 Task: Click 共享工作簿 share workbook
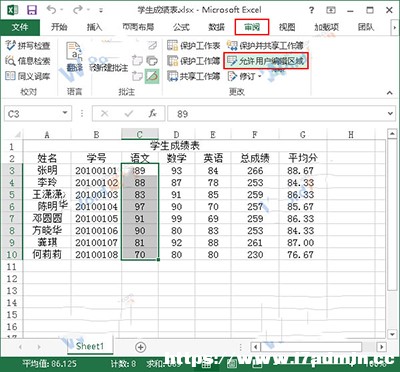point(194,76)
